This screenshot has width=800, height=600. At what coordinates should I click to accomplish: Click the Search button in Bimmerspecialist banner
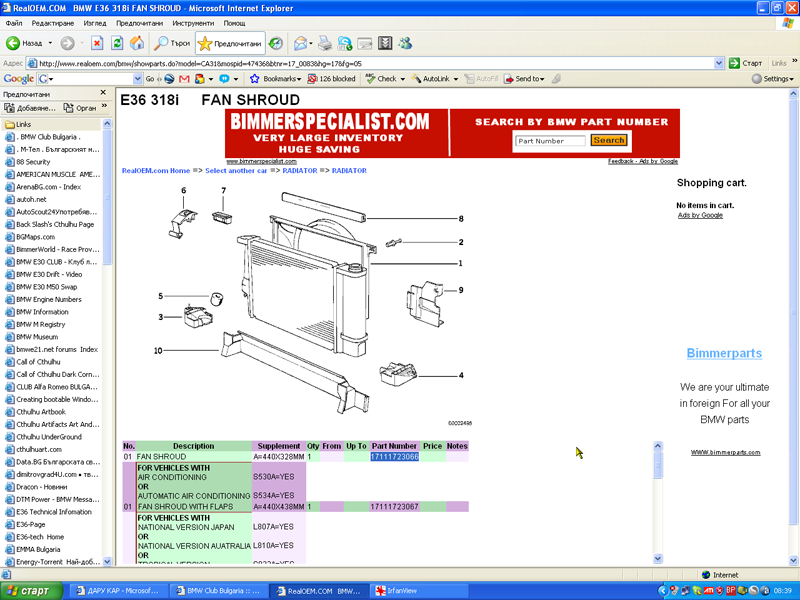click(x=609, y=140)
